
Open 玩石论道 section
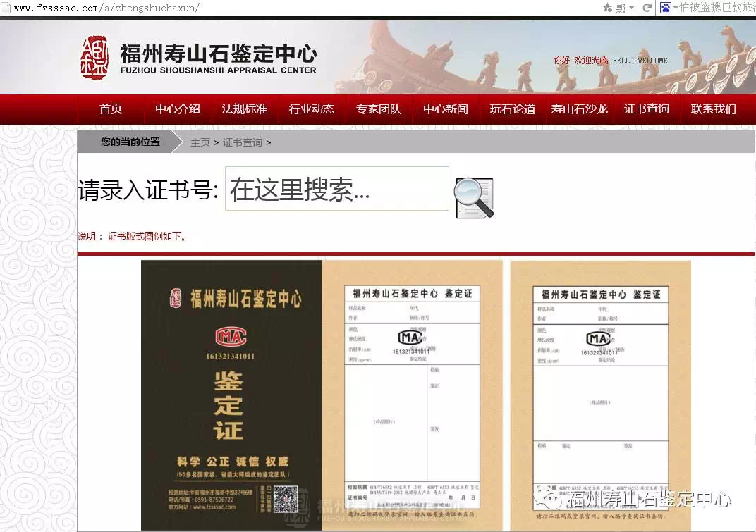coord(513,109)
